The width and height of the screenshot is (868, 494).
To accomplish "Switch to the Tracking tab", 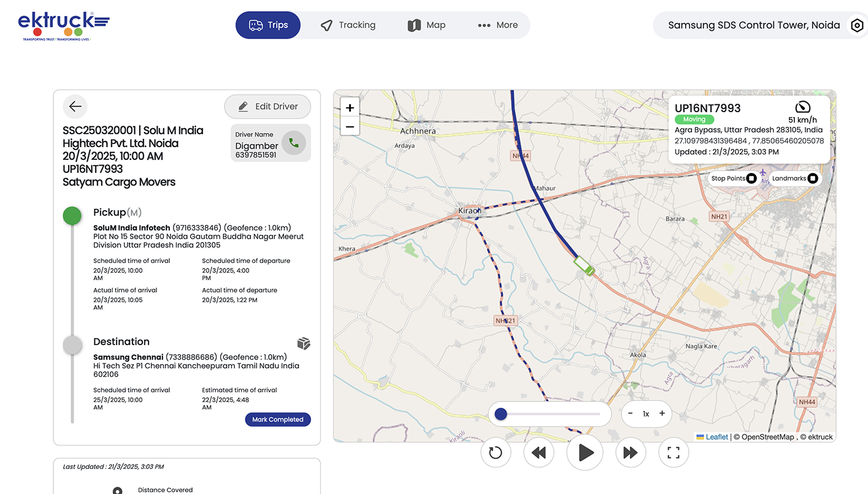I will pyautogui.click(x=348, y=25).
